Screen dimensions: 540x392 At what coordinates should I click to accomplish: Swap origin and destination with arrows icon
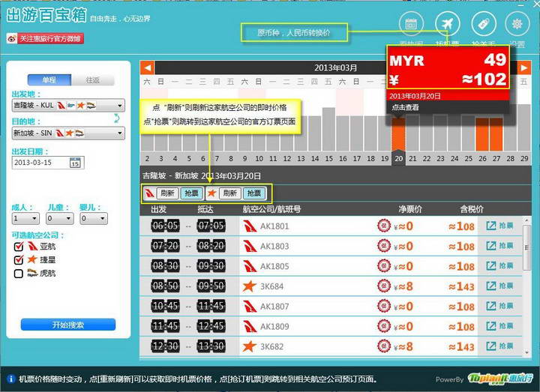(x=117, y=118)
